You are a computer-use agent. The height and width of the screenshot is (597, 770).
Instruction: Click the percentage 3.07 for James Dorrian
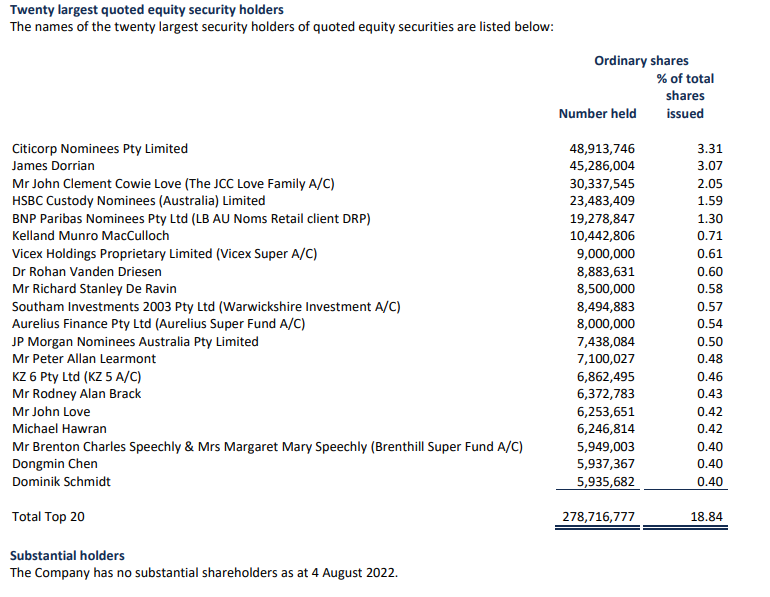coord(710,166)
